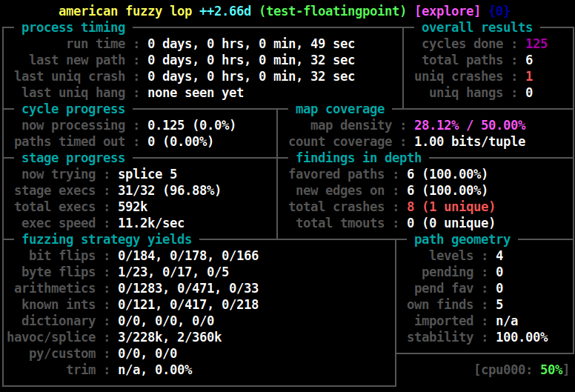Click the uniq crashes value '1'
The image size is (575, 392).
(529, 76)
